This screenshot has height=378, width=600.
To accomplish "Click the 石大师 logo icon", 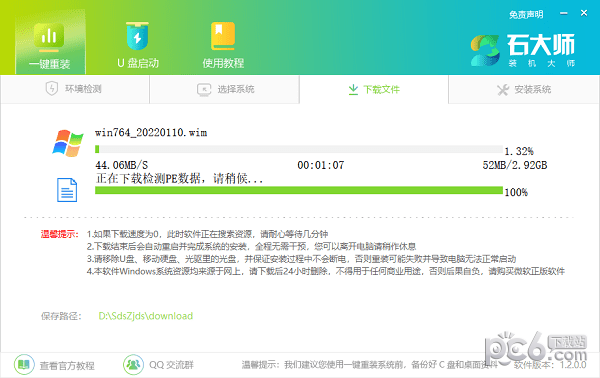I will 485,50.
